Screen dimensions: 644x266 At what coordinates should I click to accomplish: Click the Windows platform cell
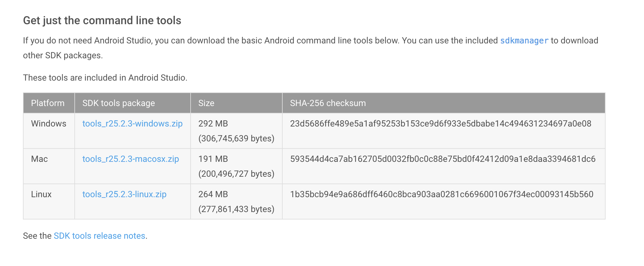pos(49,124)
